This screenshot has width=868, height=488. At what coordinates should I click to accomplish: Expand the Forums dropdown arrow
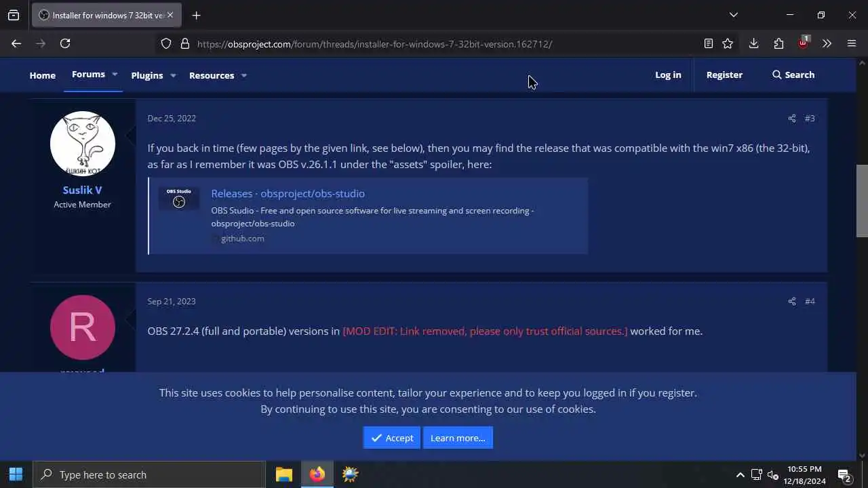115,75
